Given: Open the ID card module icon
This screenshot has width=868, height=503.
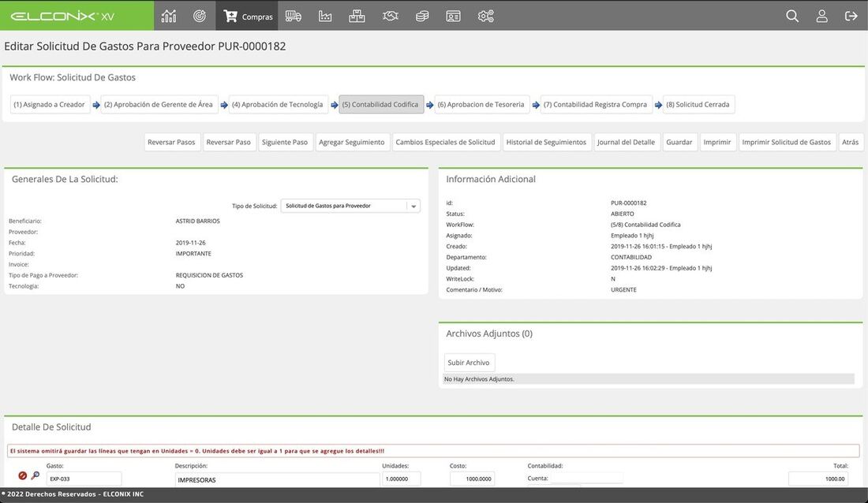Looking at the screenshot, I should click(454, 16).
